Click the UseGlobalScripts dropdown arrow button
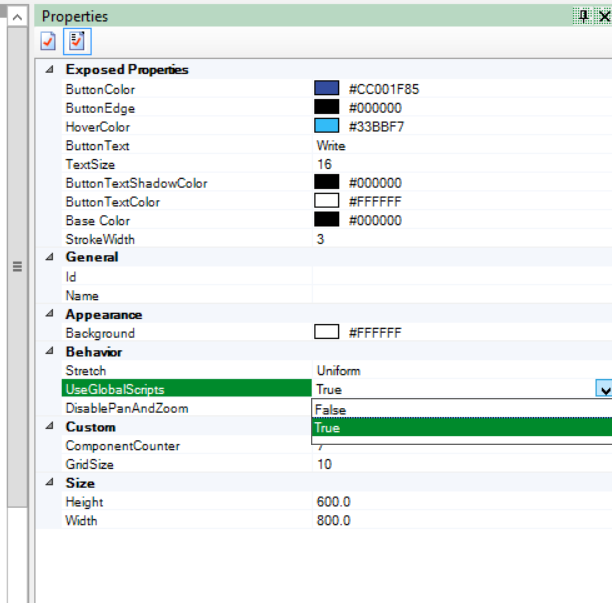 click(603, 390)
